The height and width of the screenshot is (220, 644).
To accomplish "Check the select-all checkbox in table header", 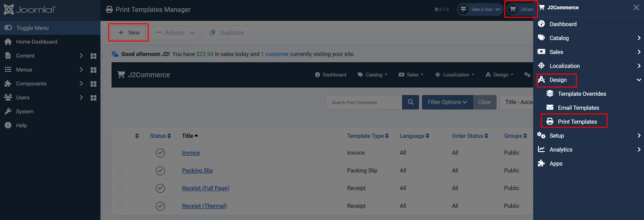I will pyautogui.click(x=120, y=136).
